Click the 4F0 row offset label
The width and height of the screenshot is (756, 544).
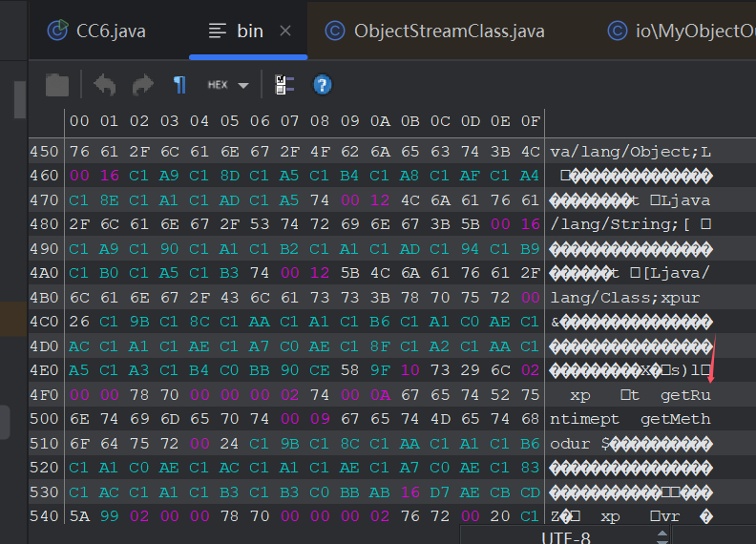44,395
